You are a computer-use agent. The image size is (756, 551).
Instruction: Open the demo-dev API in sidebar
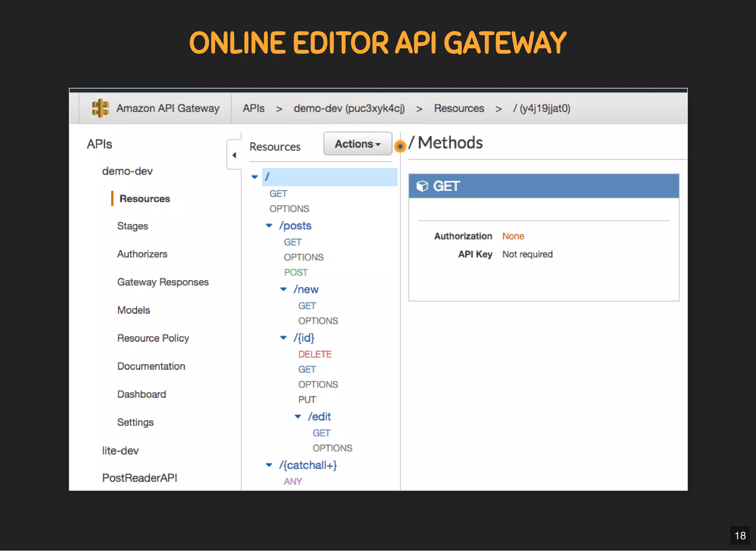pos(127,171)
